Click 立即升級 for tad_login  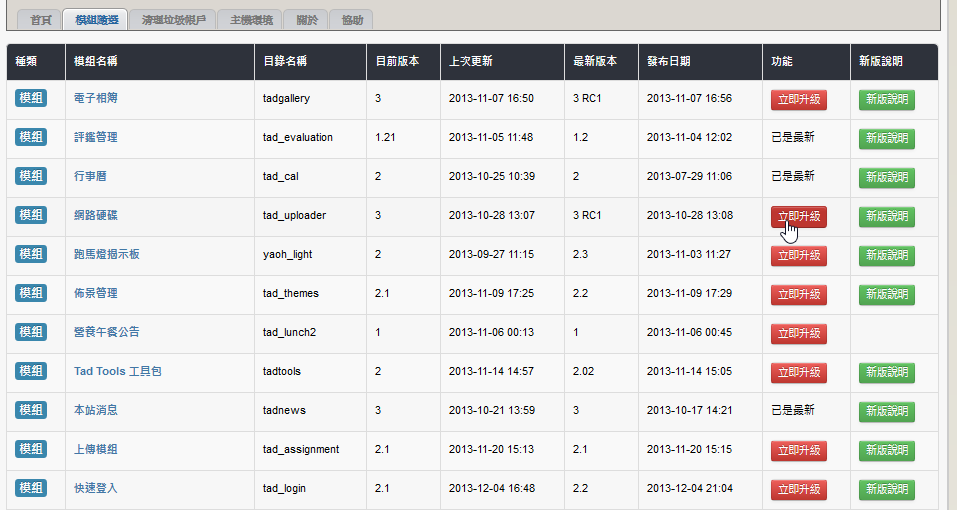(798, 489)
